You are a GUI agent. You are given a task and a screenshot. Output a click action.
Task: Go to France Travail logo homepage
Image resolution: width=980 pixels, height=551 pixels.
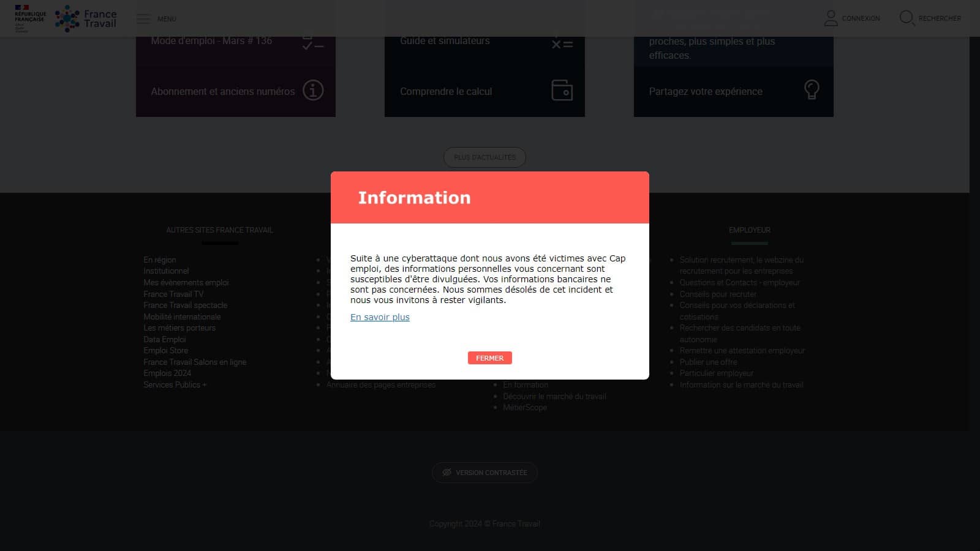[86, 18]
